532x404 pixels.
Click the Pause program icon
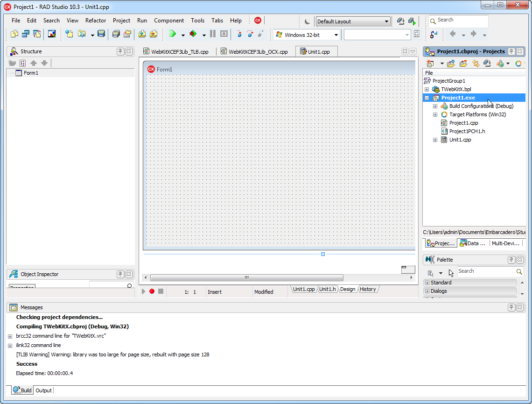point(213,34)
